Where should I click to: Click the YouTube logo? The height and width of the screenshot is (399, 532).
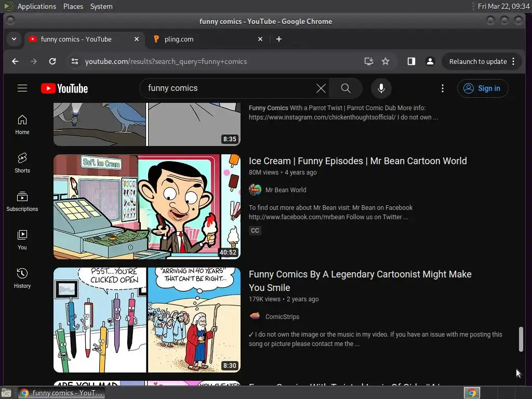click(x=64, y=88)
